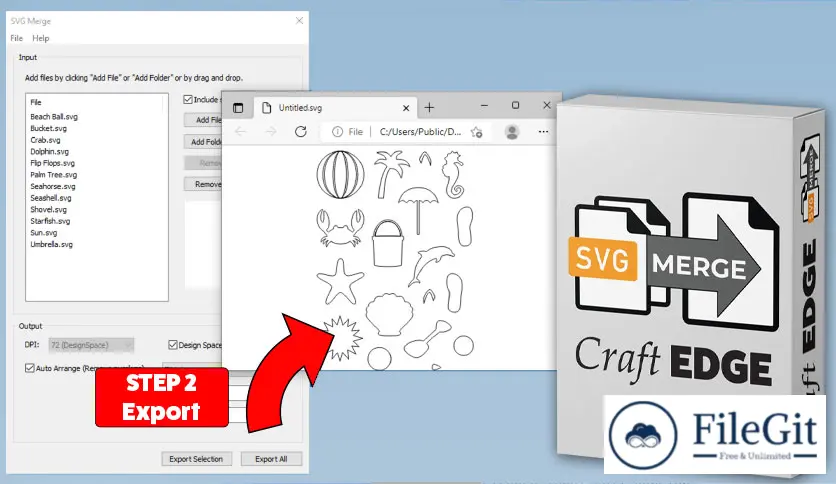The image size is (836, 484).
Task: Go back in the browser
Action: tap(240, 132)
